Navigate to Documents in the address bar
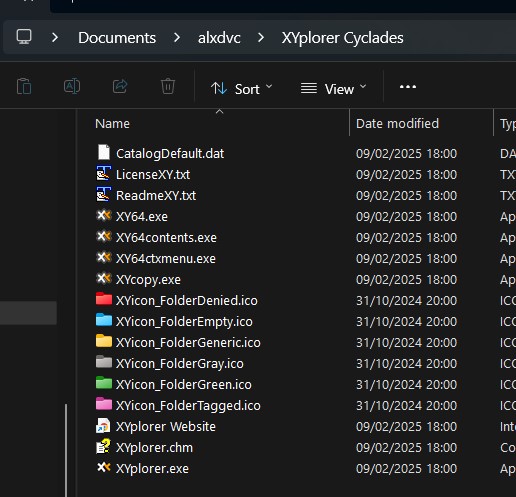 point(117,38)
